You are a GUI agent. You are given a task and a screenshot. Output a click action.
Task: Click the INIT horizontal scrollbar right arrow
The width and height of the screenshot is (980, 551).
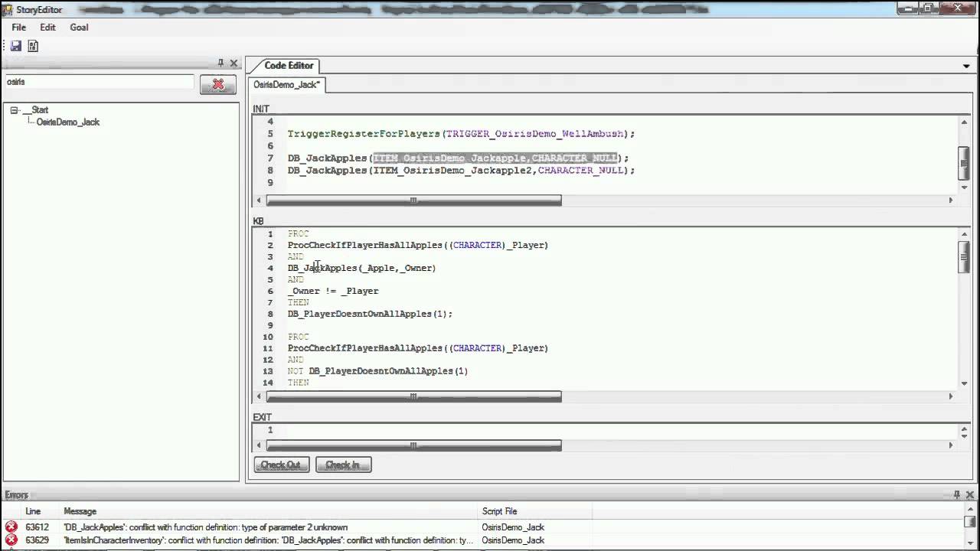951,201
